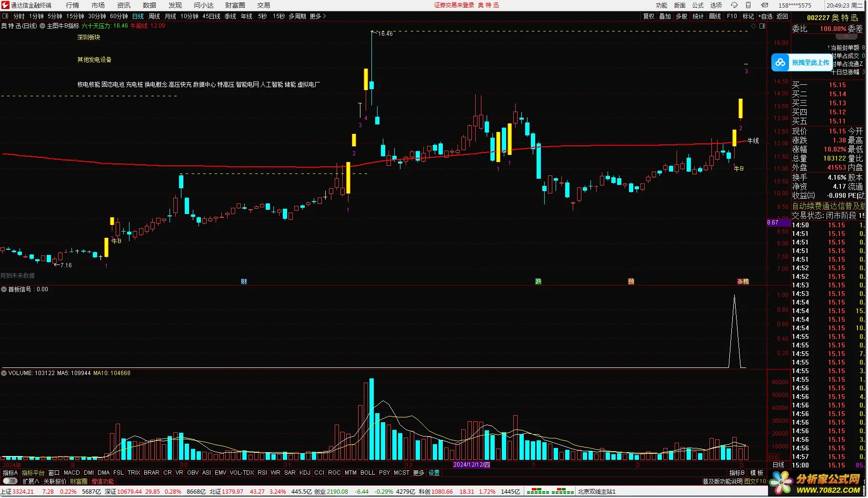Select KDJ indicator tab
868x498 pixels.
point(305,473)
